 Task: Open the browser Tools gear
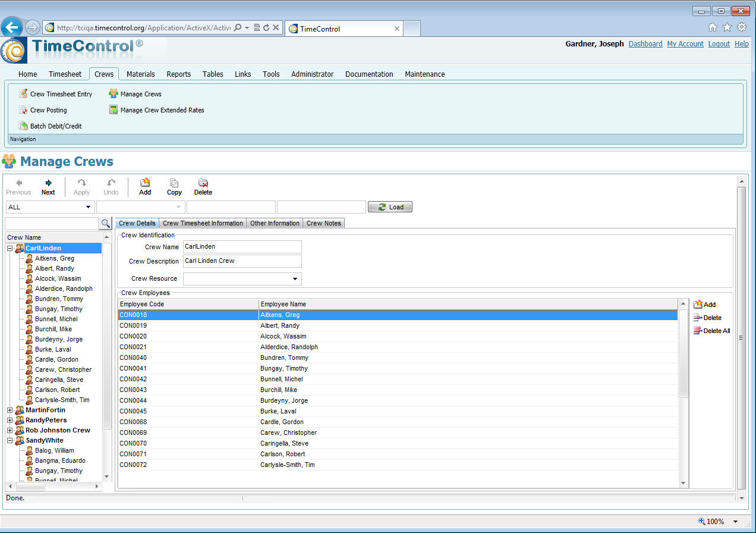tap(742, 27)
